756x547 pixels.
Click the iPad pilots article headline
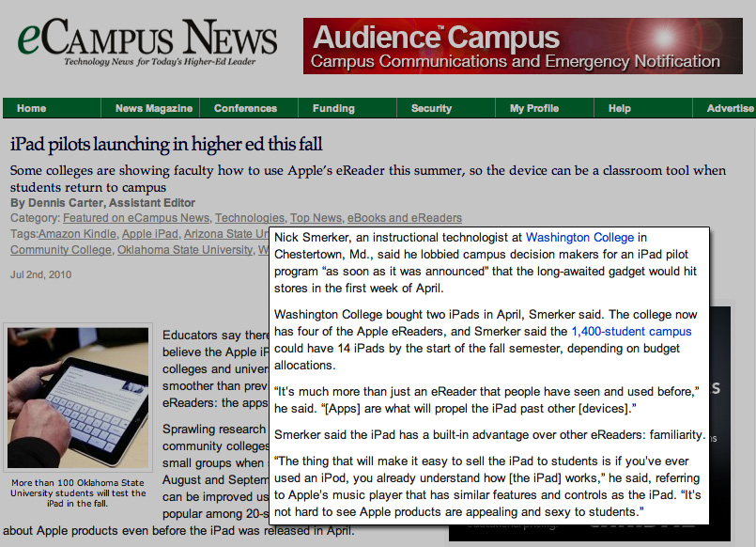166,145
